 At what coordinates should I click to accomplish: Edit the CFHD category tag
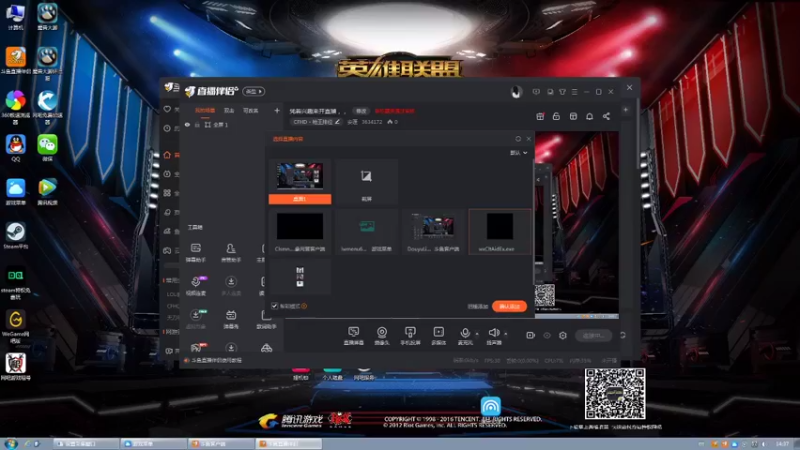click(316, 122)
